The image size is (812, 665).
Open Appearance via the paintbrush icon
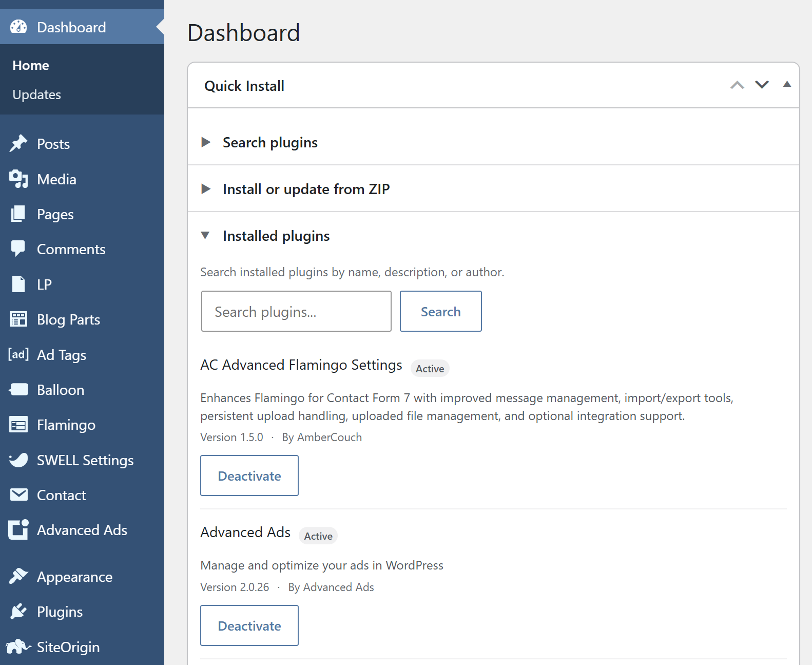[x=18, y=576]
